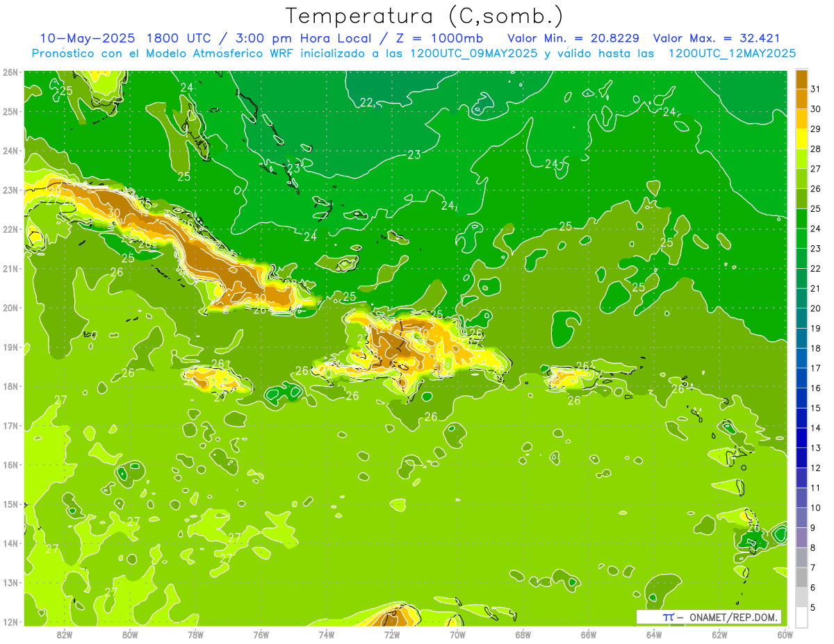This screenshot has height=644, width=834.
Task: Pick the green swatch between legend 24 and 25
Action: pyautogui.click(x=802, y=218)
